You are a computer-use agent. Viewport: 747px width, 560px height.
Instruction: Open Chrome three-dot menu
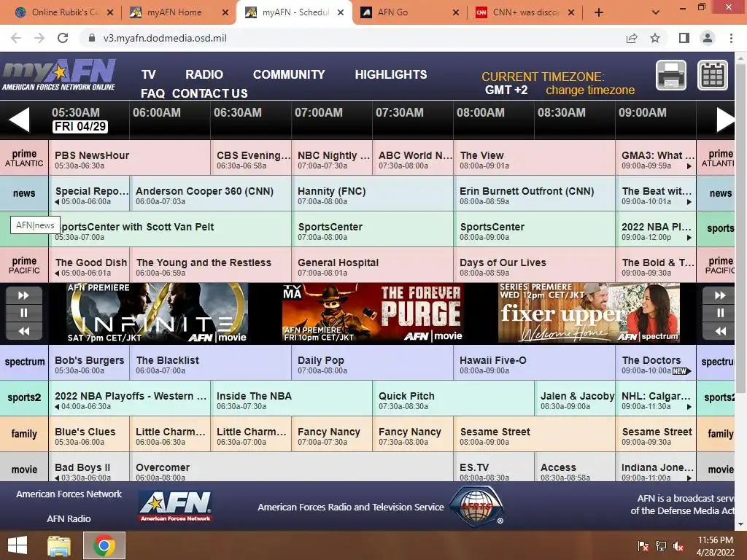(731, 38)
